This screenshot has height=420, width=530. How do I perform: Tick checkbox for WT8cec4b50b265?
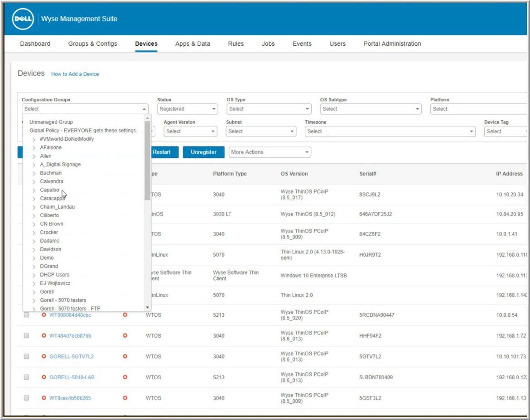[26, 398]
